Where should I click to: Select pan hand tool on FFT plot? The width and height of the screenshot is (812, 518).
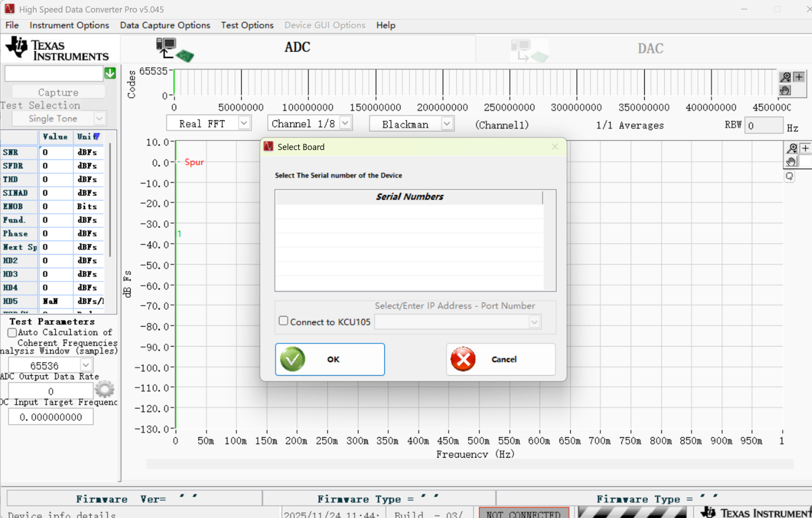(792, 162)
